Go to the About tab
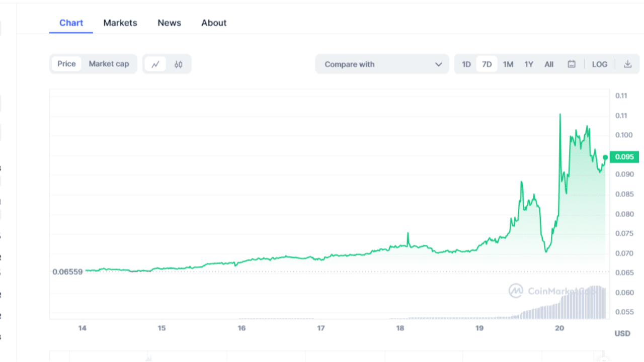 tap(214, 23)
